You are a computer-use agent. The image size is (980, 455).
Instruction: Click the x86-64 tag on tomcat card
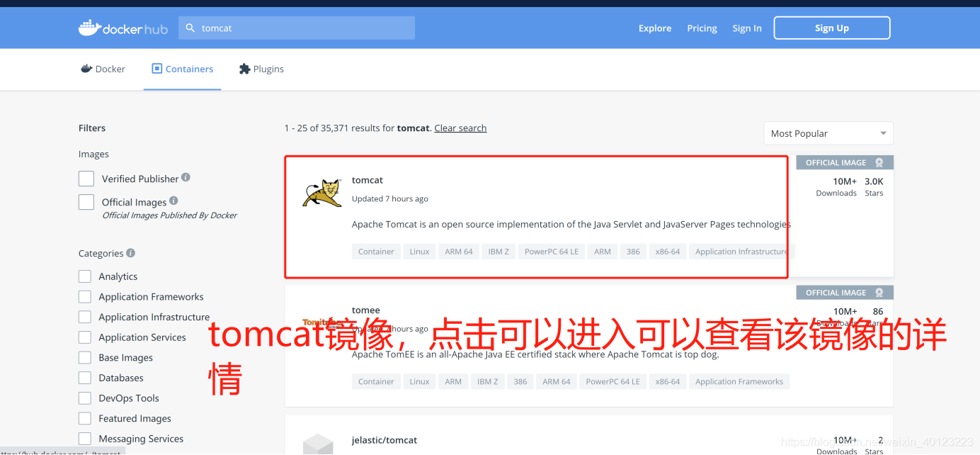pos(668,252)
